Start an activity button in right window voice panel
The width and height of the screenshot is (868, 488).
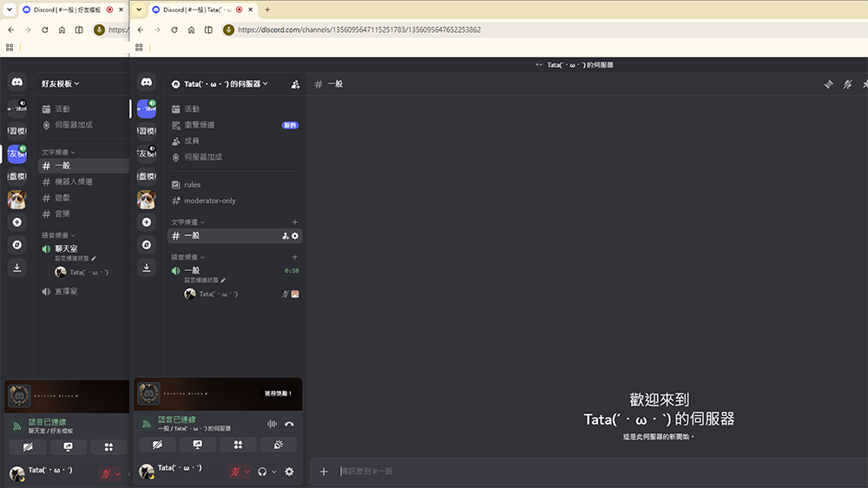point(238,445)
